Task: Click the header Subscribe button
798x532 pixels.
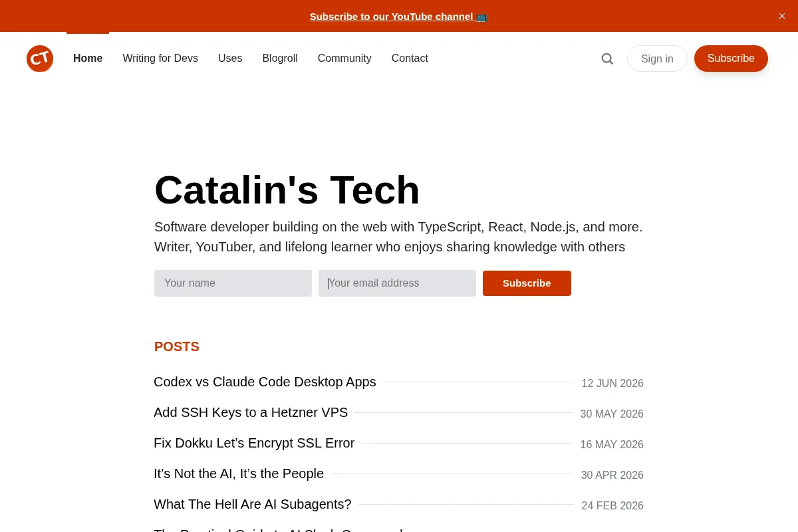Action: 731,59
